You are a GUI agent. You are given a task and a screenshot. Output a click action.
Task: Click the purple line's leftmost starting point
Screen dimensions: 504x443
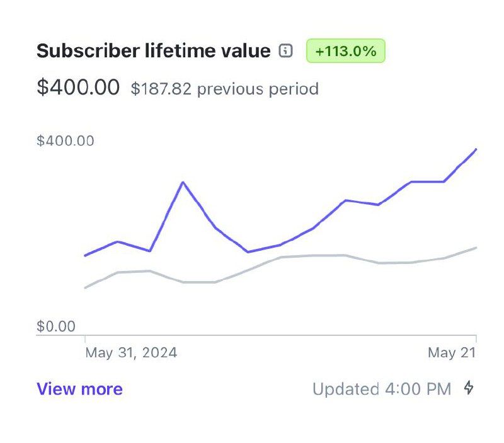point(85,255)
